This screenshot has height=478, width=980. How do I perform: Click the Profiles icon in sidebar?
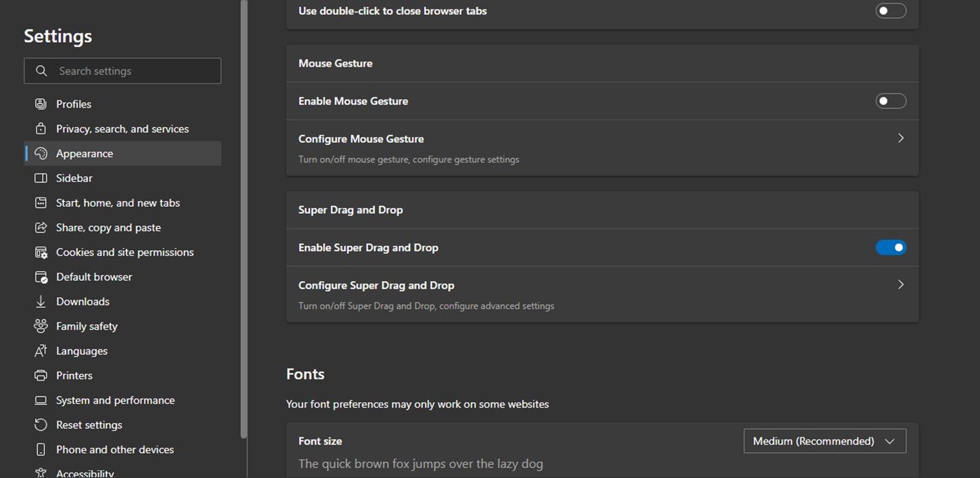(40, 103)
